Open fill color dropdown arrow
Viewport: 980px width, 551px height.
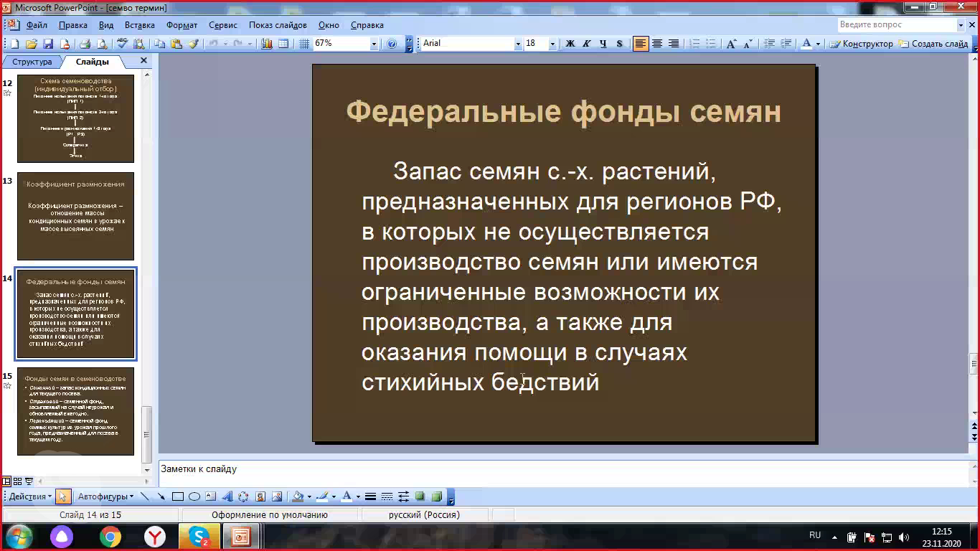point(309,496)
